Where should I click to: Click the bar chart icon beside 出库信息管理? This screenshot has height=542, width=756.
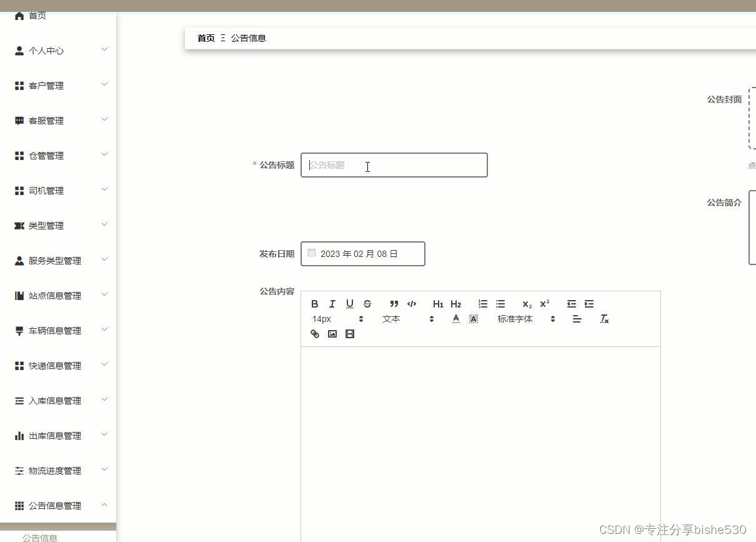point(19,436)
